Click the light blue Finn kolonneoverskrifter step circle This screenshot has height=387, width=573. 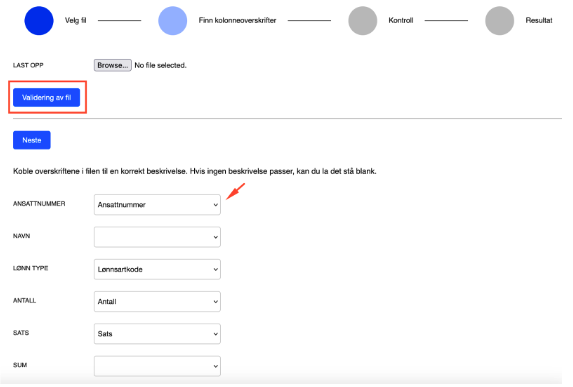pos(172,20)
